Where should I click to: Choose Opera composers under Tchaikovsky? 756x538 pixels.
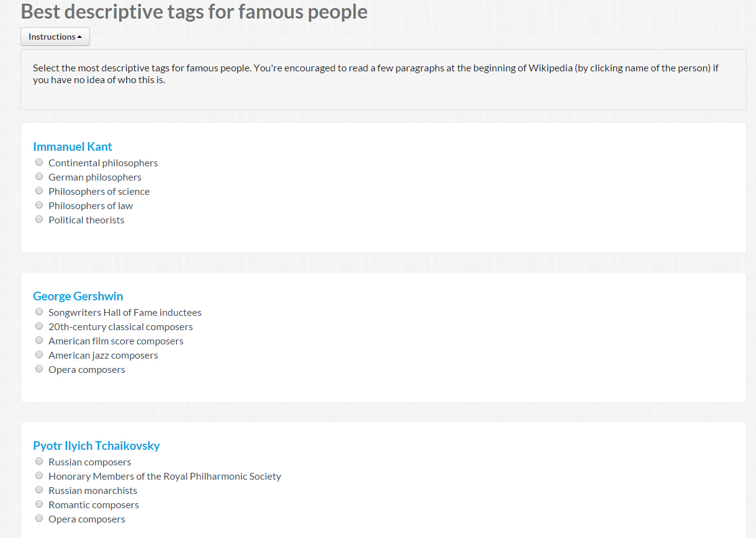39,518
